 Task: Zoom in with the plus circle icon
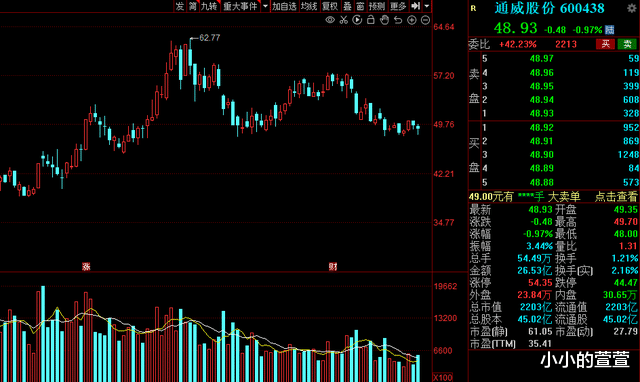coord(411,20)
